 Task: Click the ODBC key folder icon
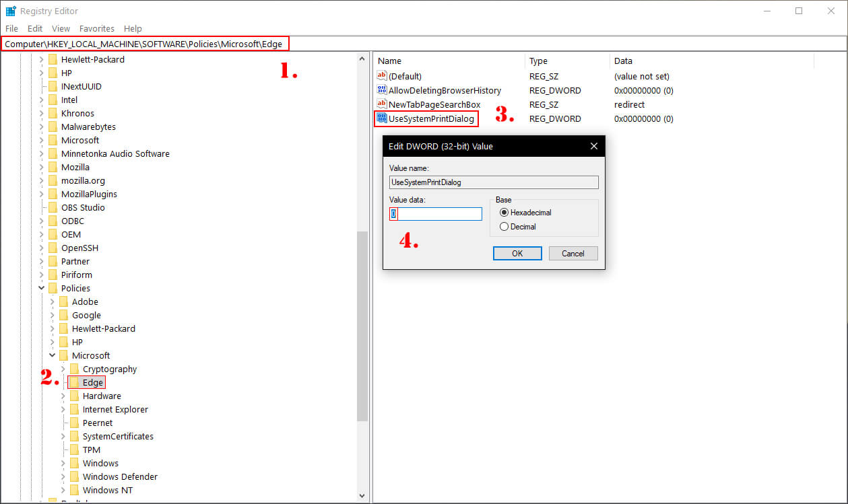coord(53,221)
